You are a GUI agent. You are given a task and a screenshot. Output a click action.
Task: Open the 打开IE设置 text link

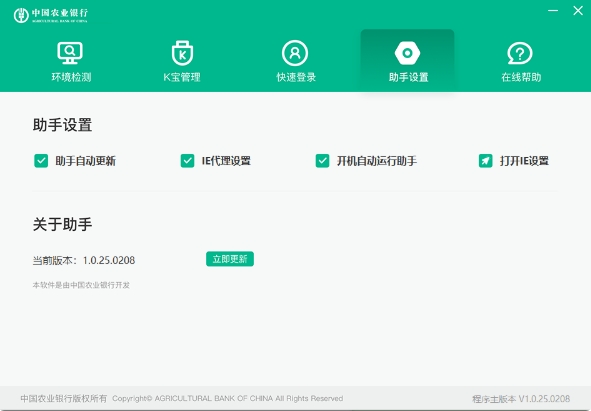coord(524,161)
